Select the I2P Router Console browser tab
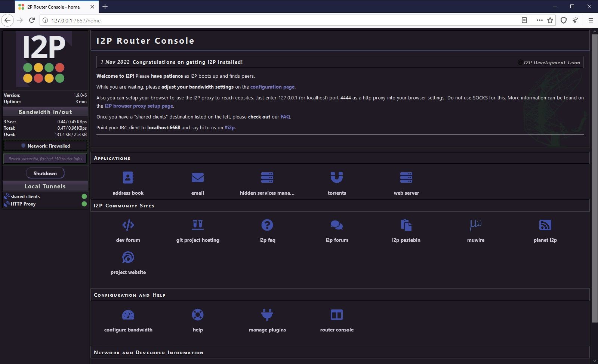The height and width of the screenshot is (364, 598). [x=56, y=7]
